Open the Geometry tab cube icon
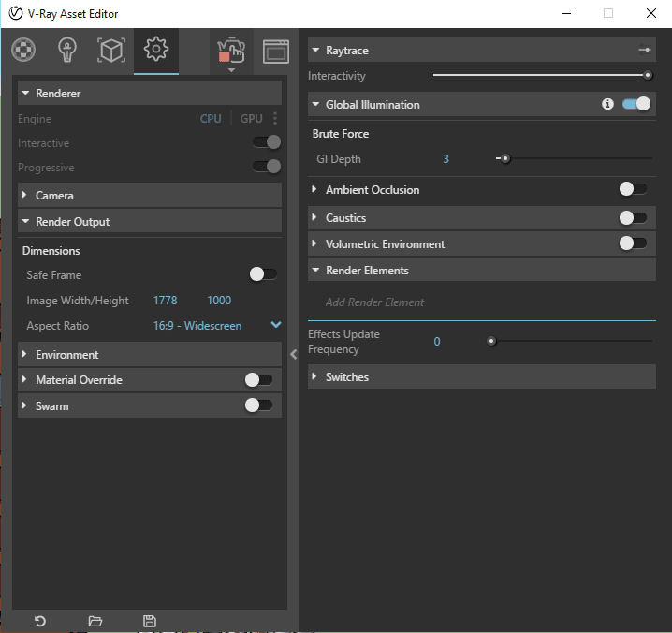Image resolution: width=672 pixels, height=633 pixels. [111, 51]
